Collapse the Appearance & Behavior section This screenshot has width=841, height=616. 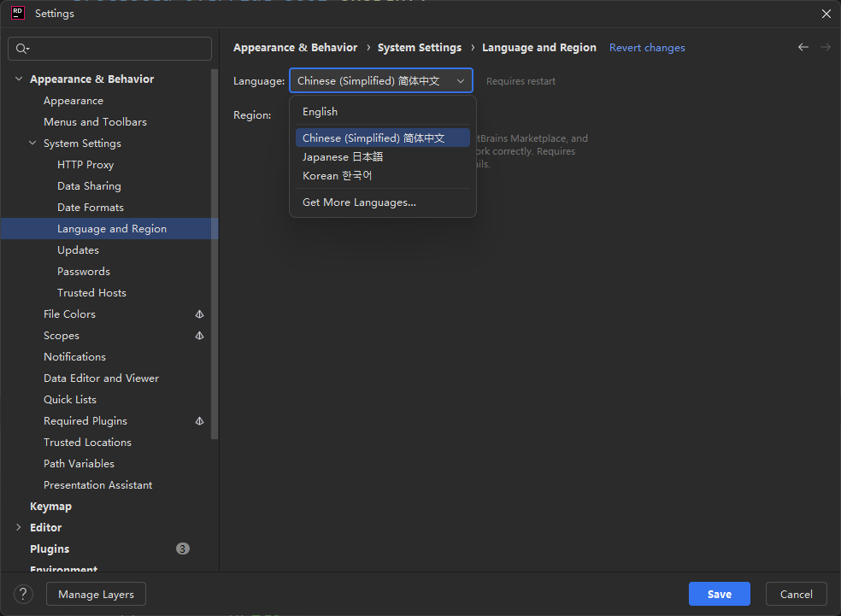[x=19, y=79]
